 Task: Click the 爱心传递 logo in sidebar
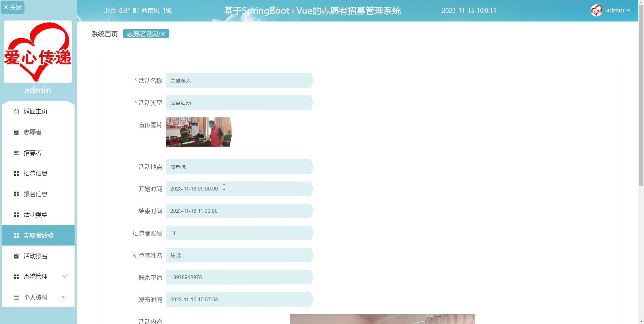[38, 52]
